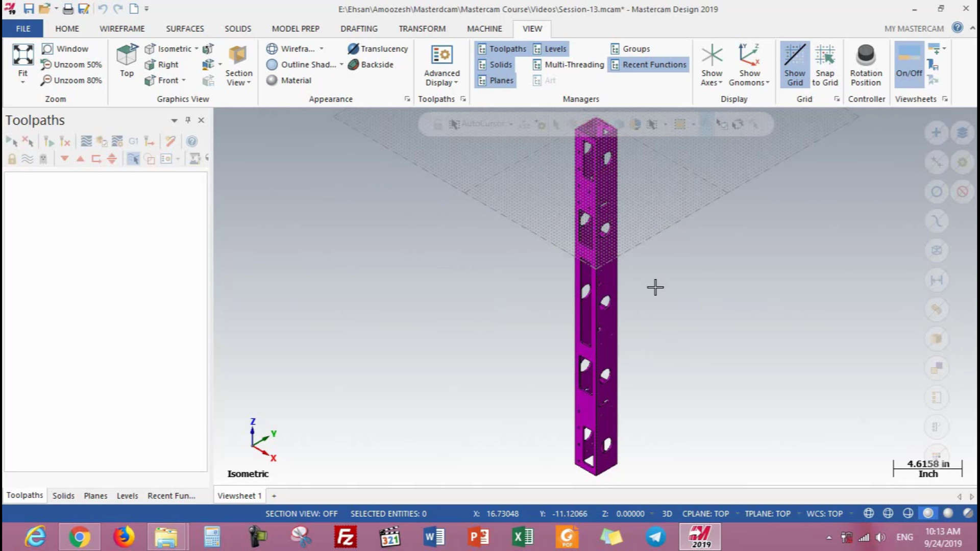Open the TRANSFORM ribbon tab
Image resolution: width=980 pixels, height=551 pixels.
[422, 29]
